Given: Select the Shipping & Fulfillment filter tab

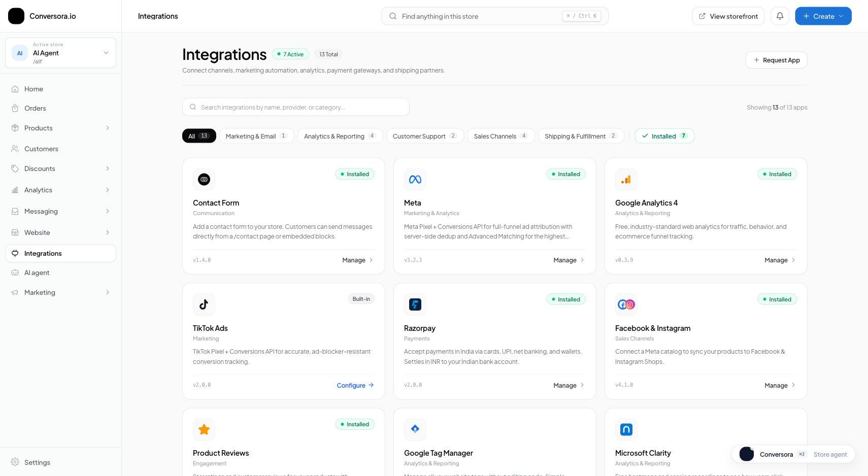Looking at the screenshot, I should [581, 136].
